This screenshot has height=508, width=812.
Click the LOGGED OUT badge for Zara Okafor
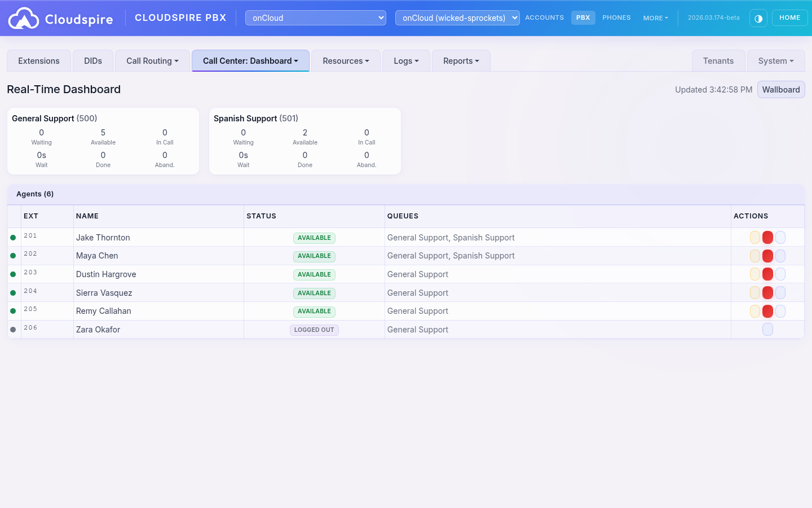pos(314,330)
